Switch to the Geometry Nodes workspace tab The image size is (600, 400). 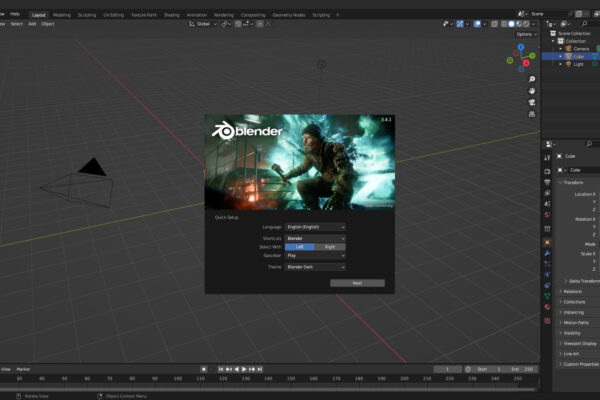[289, 15]
